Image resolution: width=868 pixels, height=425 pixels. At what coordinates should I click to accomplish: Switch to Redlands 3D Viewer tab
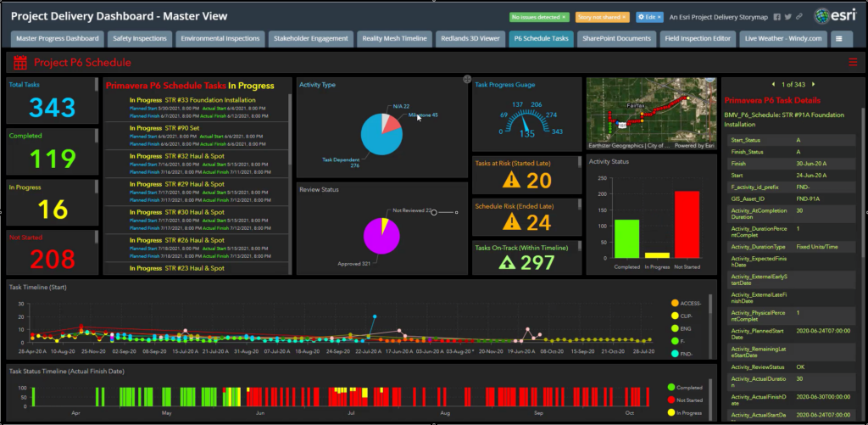[470, 39]
